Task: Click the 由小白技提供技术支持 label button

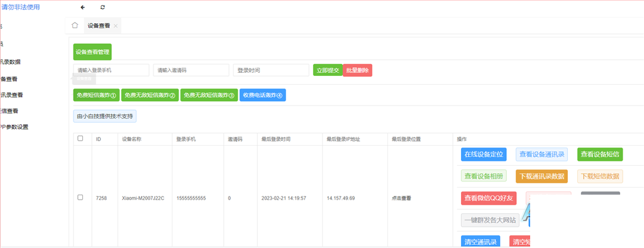Action: pos(105,116)
